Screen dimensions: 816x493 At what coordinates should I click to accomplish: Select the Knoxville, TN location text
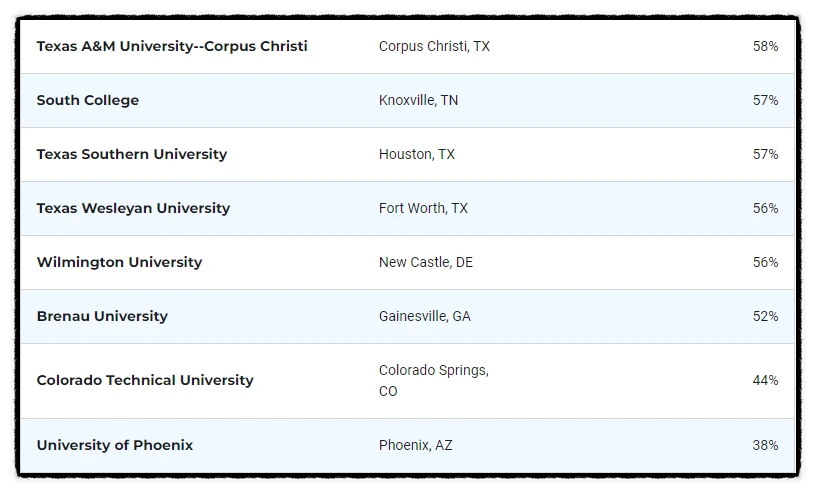(418, 100)
